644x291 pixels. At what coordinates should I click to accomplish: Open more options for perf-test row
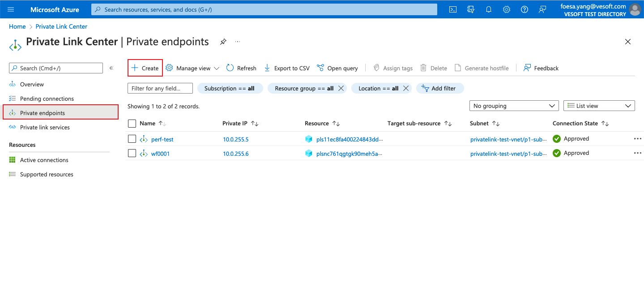[x=638, y=139]
